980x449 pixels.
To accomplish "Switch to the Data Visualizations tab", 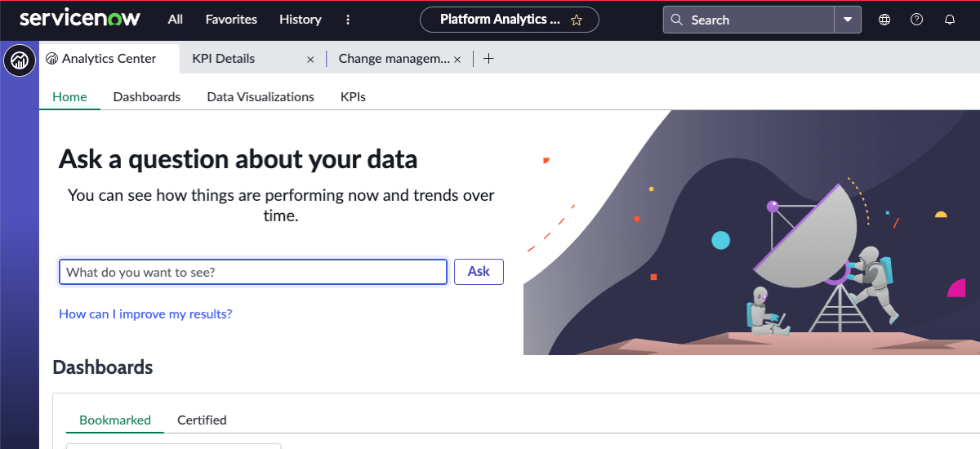I will (261, 97).
